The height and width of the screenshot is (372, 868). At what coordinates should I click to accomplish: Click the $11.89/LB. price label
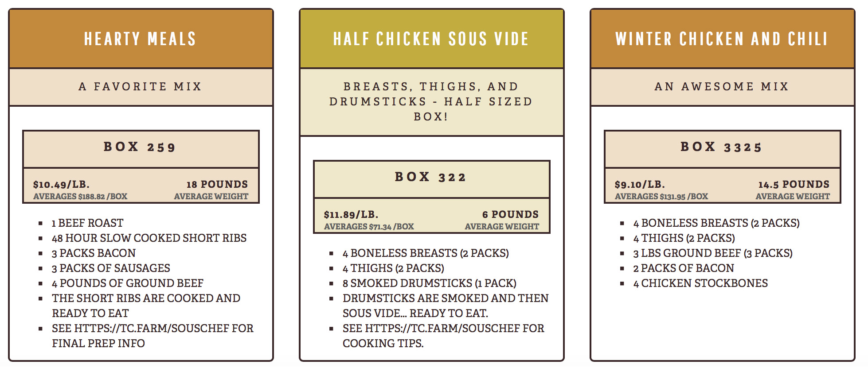click(x=351, y=214)
